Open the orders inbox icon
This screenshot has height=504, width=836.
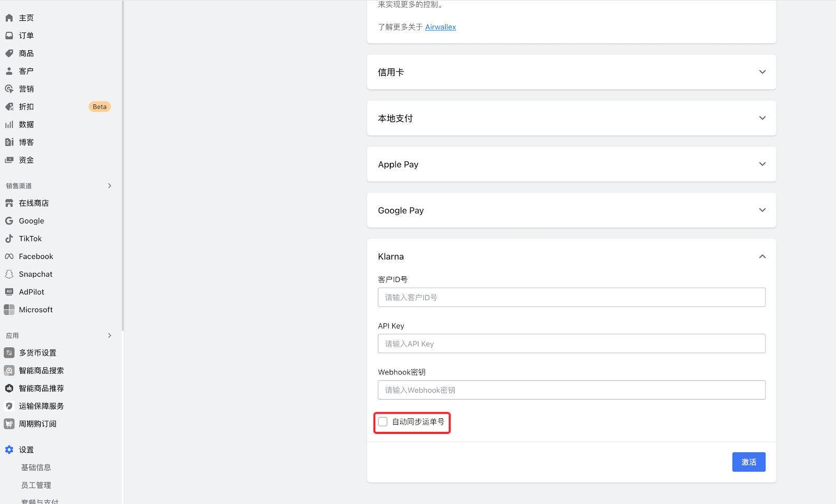(9, 36)
